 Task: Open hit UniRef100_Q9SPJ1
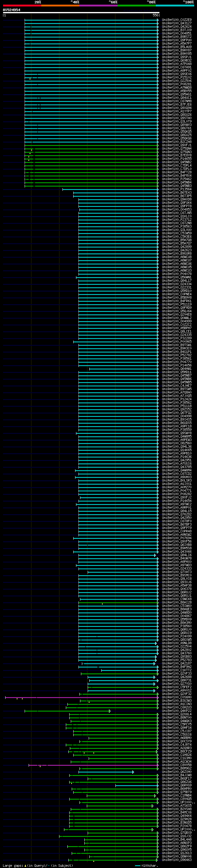pos(176,57)
